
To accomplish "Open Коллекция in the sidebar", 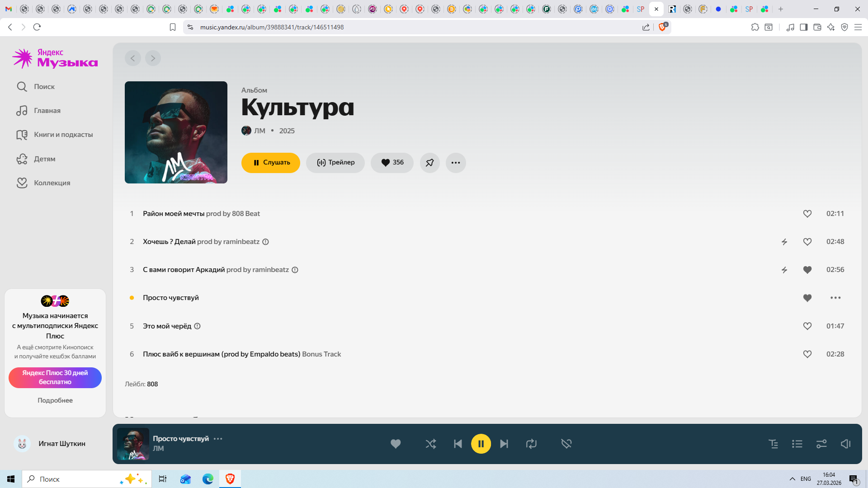I will (52, 183).
